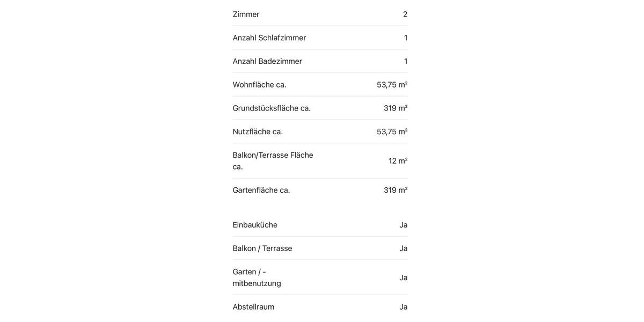Click the Balkon / Terrasse label

[x=262, y=248]
